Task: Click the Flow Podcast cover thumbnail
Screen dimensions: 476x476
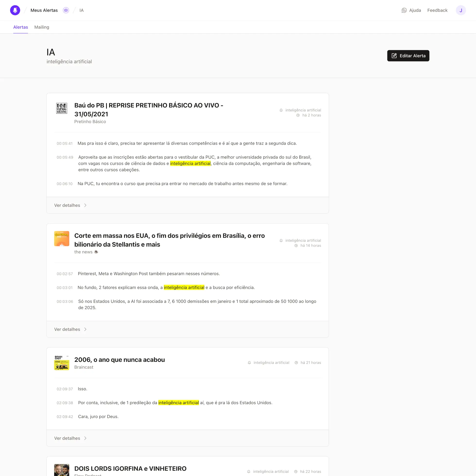Action: click(62, 470)
